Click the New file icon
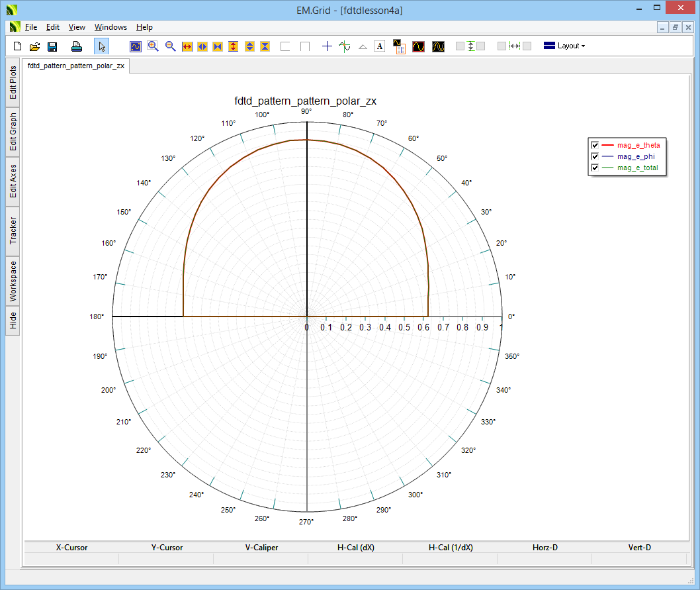The width and height of the screenshot is (700, 590). coord(18,46)
